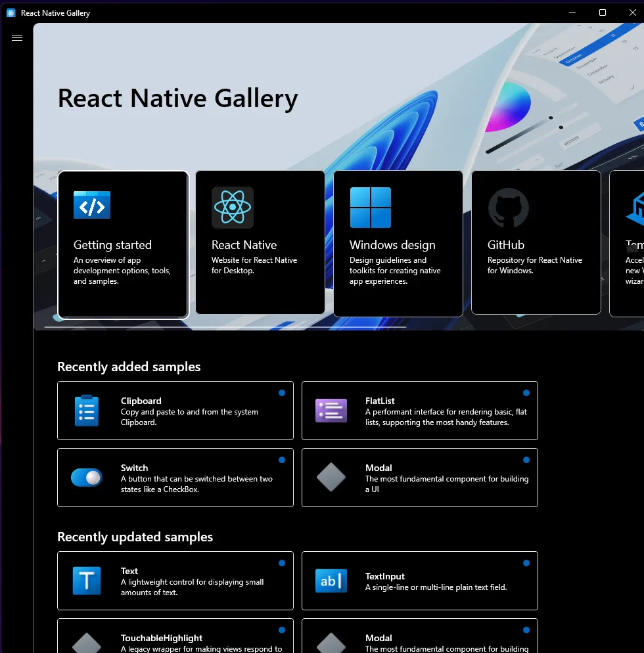Maximize the React Native Gallery window
Viewport: 644px width, 653px height.
[603, 12]
